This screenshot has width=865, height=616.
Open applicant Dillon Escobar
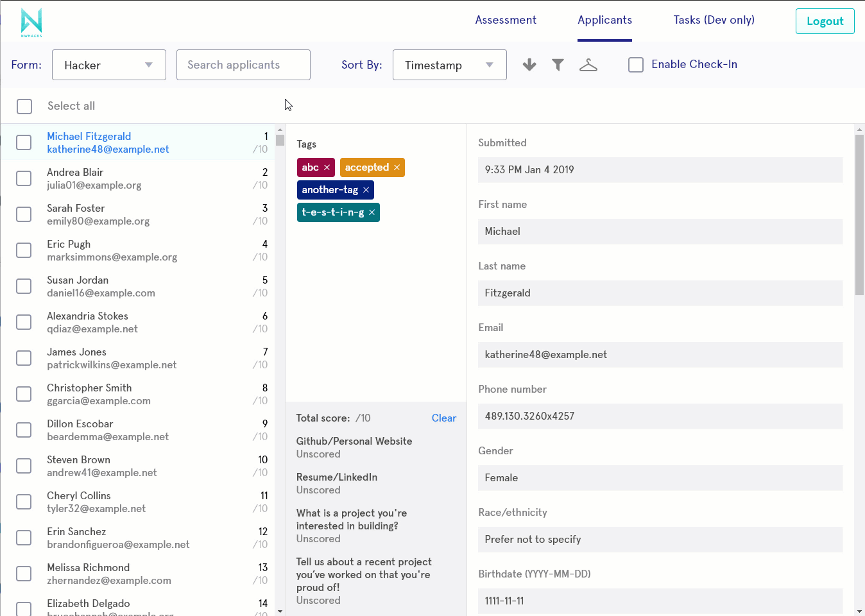(x=137, y=430)
